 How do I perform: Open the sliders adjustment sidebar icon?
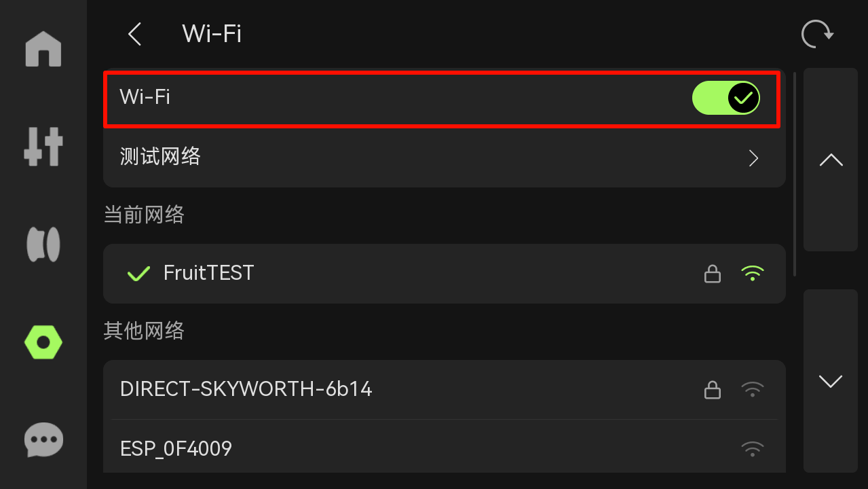pyautogui.click(x=43, y=147)
